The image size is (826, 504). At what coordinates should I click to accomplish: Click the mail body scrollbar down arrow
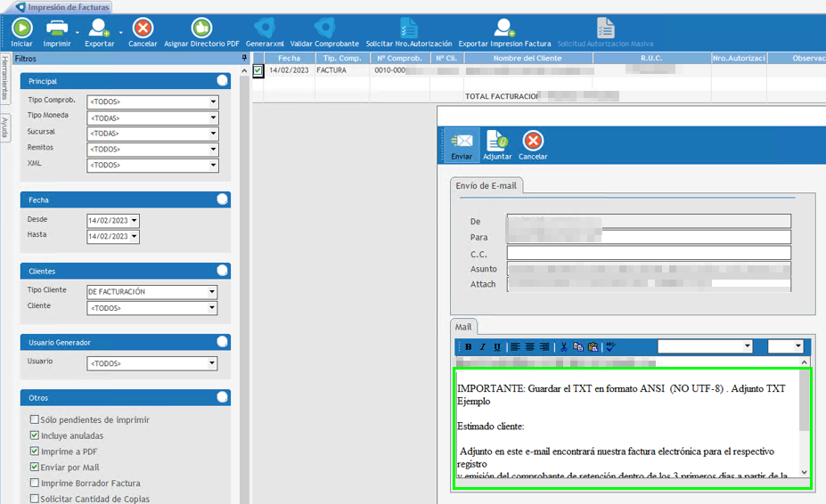pyautogui.click(x=804, y=471)
